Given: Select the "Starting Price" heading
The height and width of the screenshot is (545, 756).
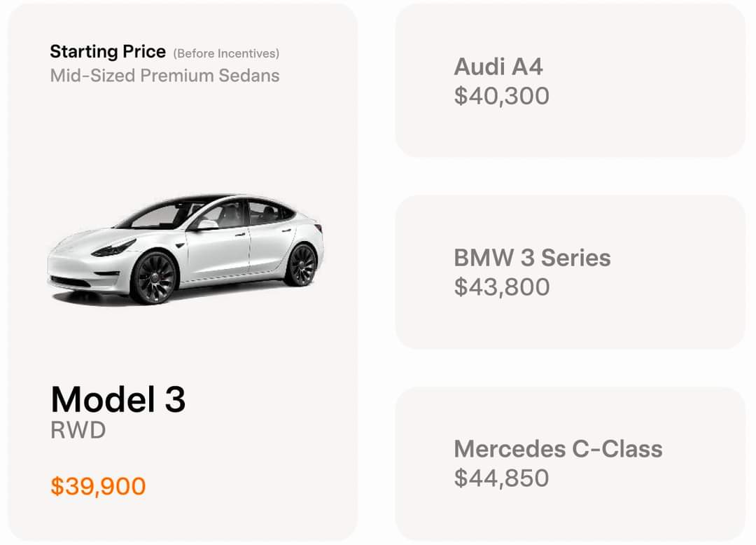Looking at the screenshot, I should click(x=108, y=52).
